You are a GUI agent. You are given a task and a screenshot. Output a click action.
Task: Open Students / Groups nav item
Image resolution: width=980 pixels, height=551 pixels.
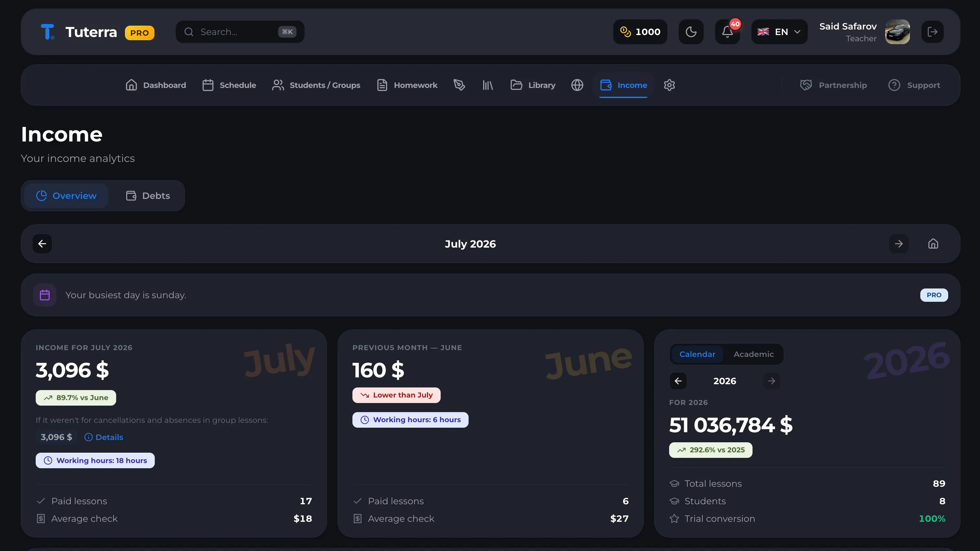tap(316, 85)
